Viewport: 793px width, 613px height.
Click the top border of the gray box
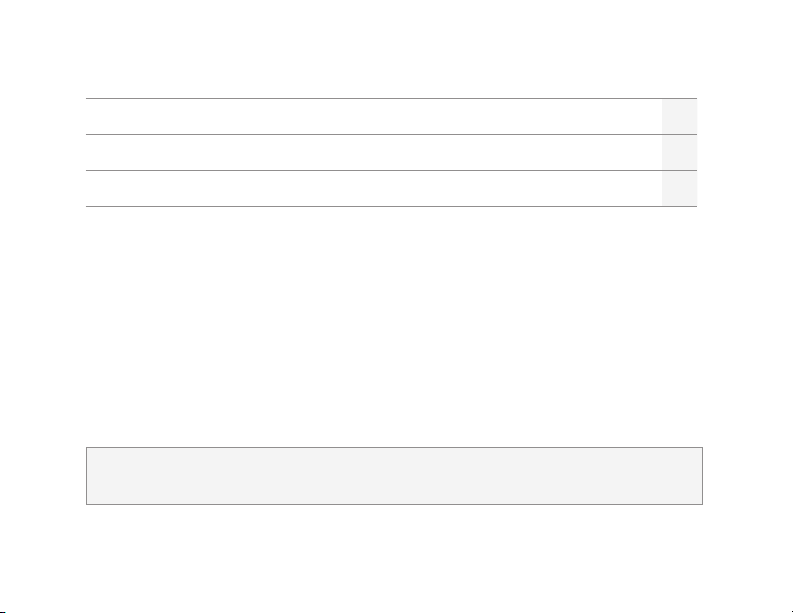point(394,447)
